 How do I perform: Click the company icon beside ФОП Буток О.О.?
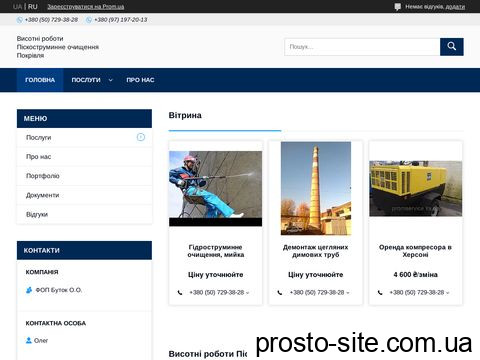(29, 290)
